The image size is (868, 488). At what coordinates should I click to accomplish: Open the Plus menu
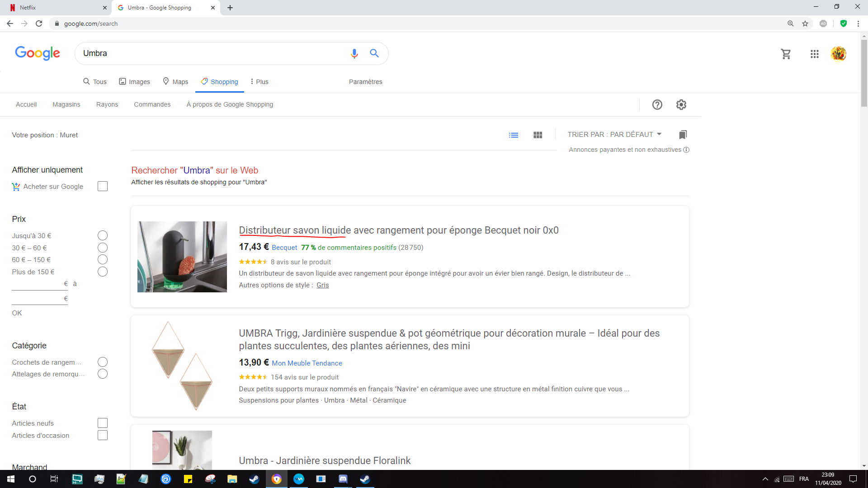(x=259, y=82)
